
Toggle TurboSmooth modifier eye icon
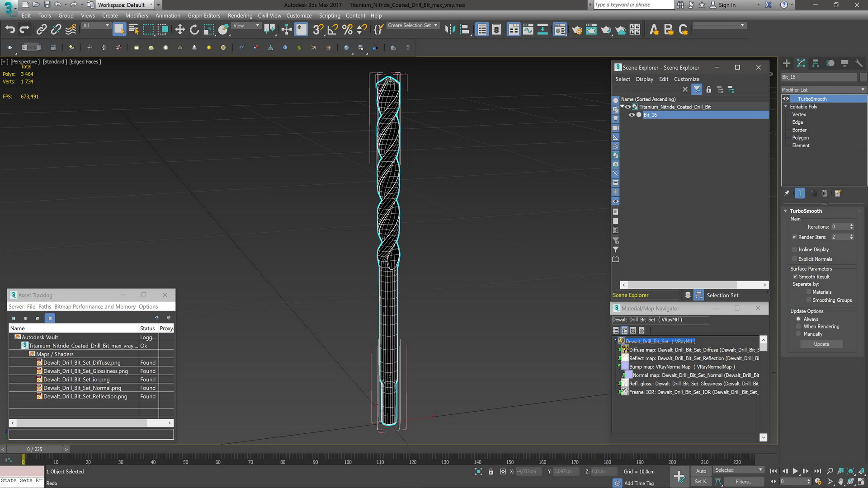pyautogui.click(x=786, y=99)
